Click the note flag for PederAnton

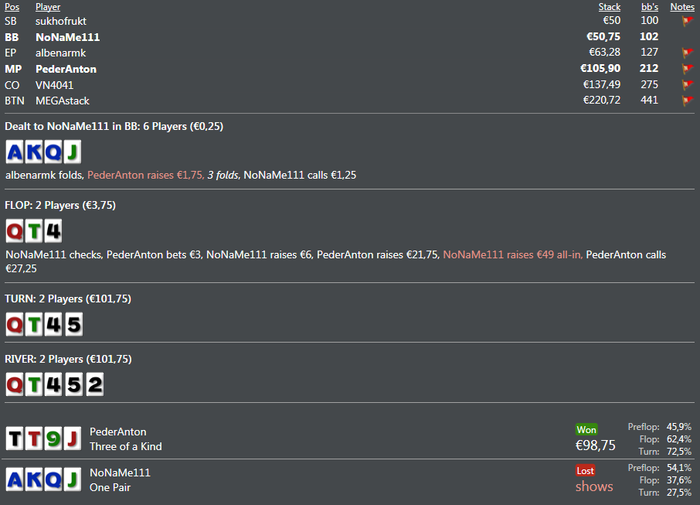point(687,69)
